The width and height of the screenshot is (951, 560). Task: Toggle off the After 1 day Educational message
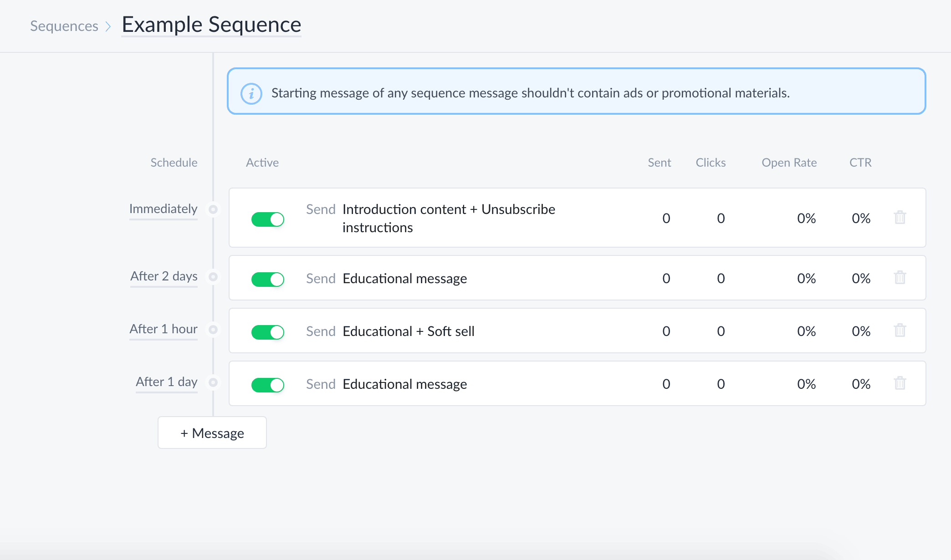point(268,385)
